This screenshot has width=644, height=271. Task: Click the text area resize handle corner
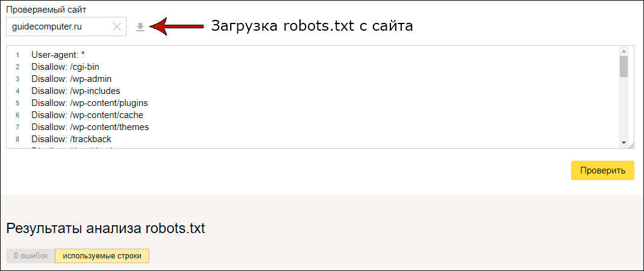coord(631,145)
